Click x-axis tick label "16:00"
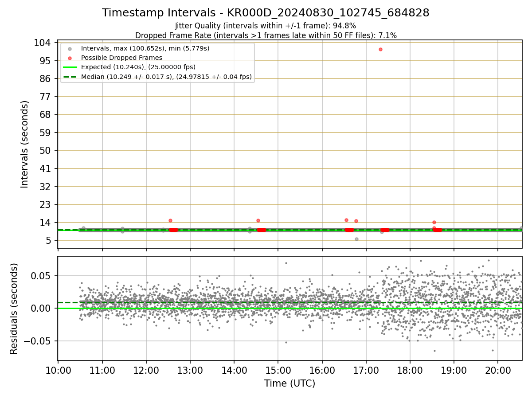Screen dimensions: 532x399 322,370
